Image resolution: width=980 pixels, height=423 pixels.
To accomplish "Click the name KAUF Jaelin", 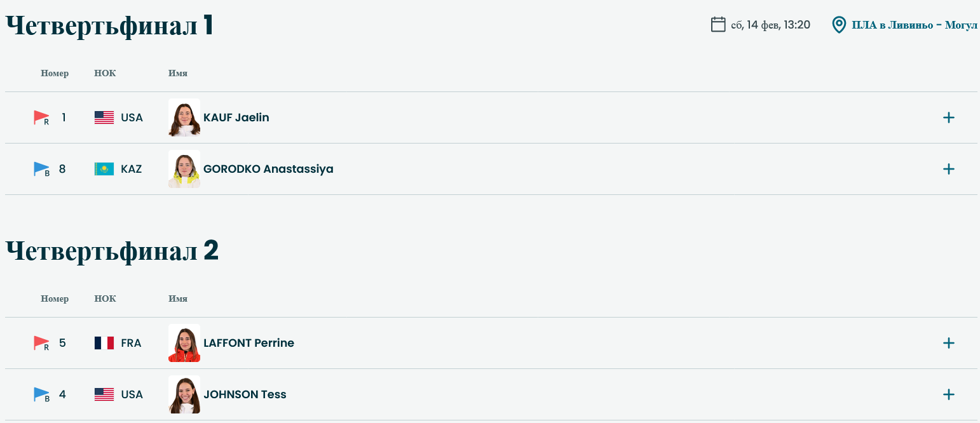I will [236, 117].
